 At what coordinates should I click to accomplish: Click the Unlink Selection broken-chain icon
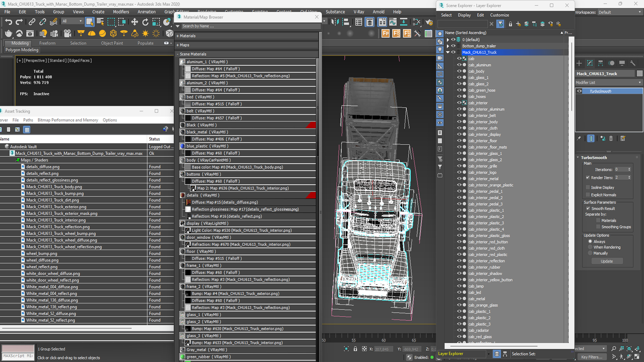pyautogui.click(x=43, y=22)
